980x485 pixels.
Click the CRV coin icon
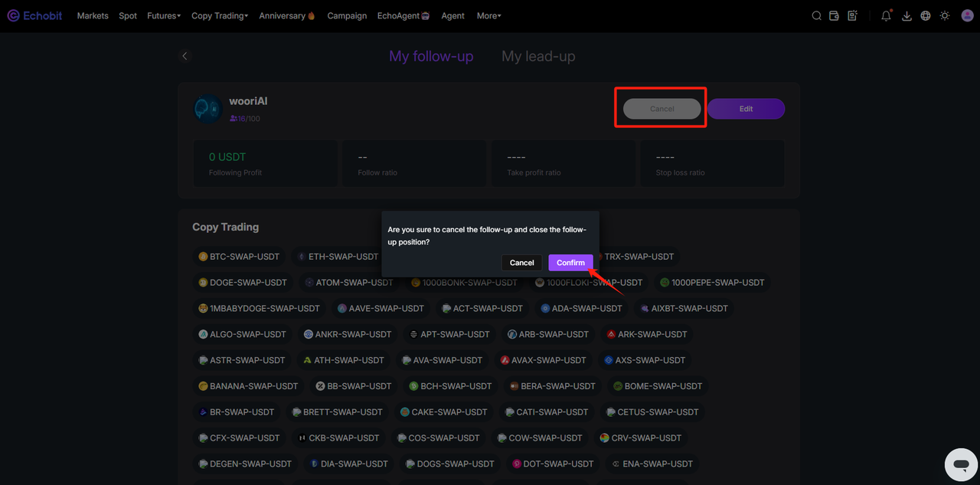604,438
